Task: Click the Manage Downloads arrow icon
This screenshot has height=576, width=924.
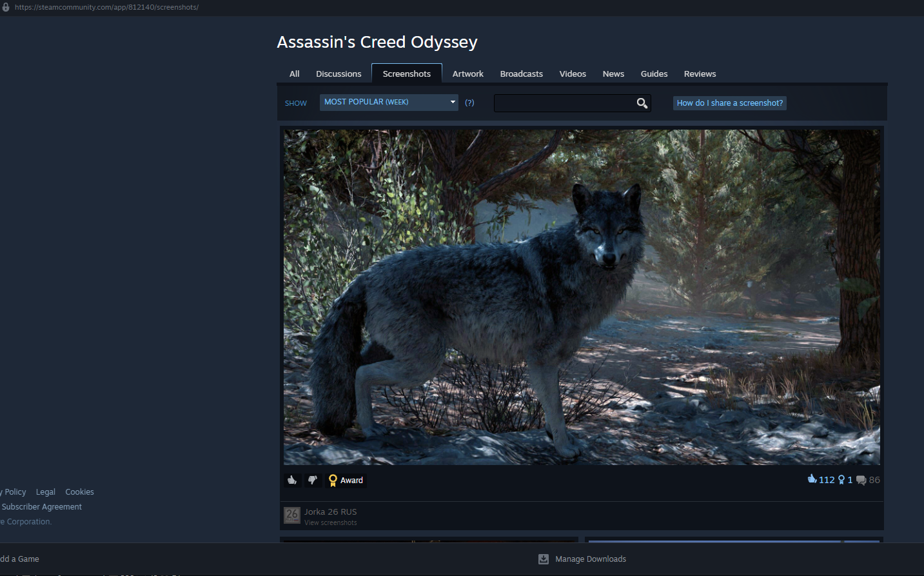Action: tap(544, 559)
